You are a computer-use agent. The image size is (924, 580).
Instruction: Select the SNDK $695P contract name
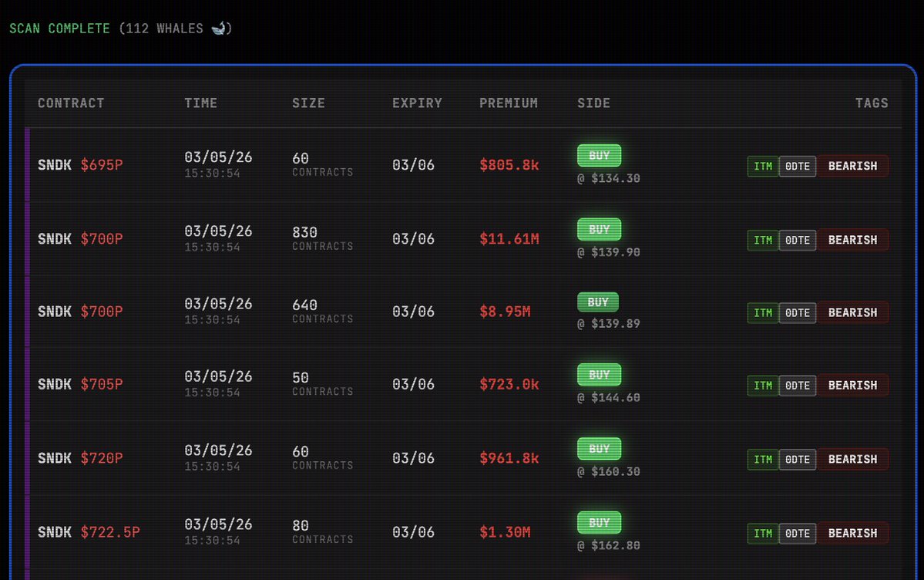point(80,165)
